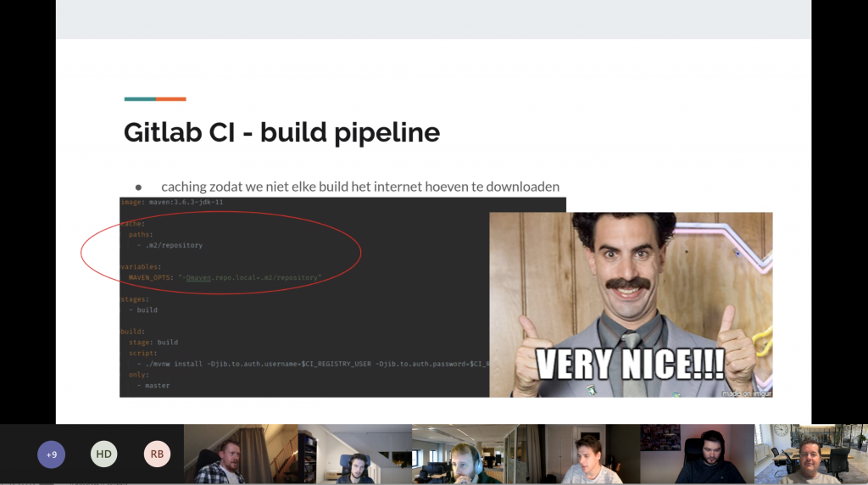
Task: Open video tile of man in white shirt
Action: (x=583, y=454)
